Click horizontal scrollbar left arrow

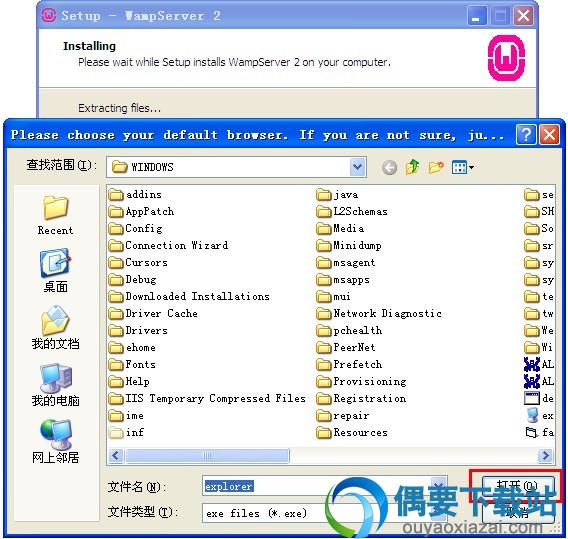click(x=116, y=455)
